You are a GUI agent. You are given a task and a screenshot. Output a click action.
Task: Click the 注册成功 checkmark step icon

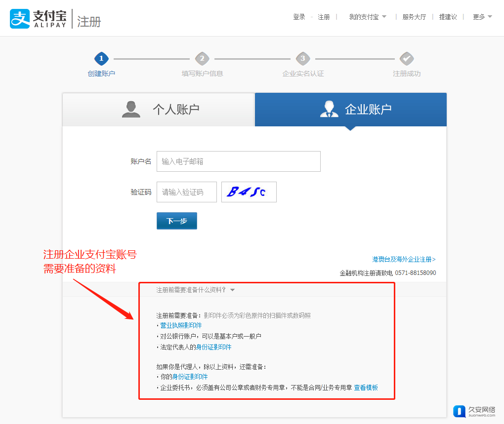click(x=407, y=59)
